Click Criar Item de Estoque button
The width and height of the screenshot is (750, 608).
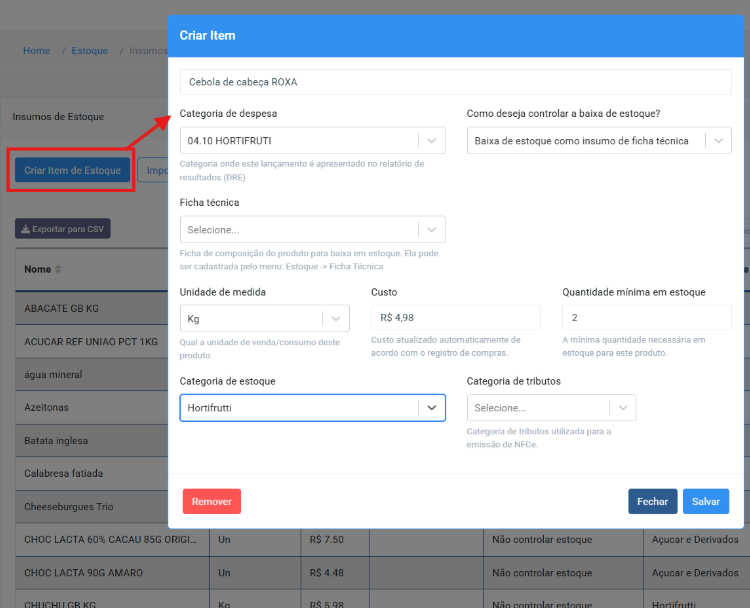click(x=72, y=170)
